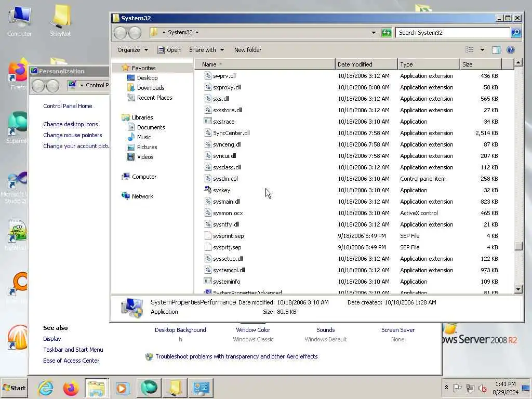Select the sxstrace application icon
The height and width of the screenshot is (399, 532).
tap(208, 122)
